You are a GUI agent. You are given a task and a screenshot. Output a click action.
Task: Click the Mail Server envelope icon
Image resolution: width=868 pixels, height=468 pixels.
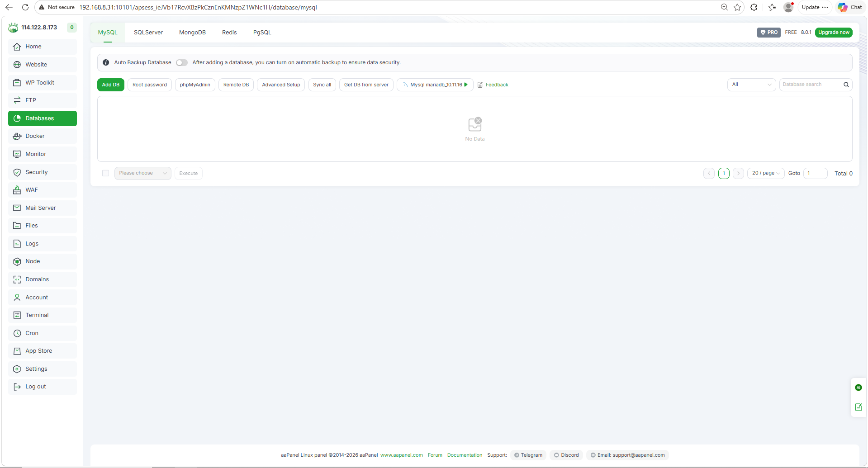[x=17, y=208]
